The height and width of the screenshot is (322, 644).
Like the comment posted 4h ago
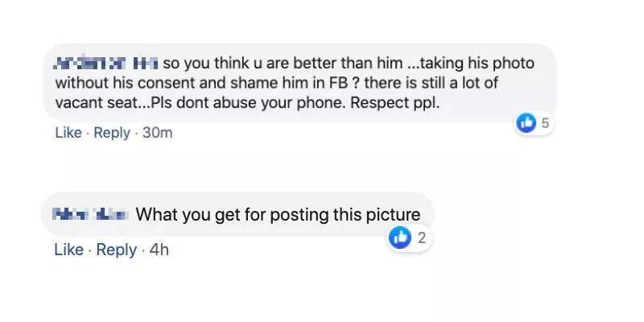[x=68, y=250]
